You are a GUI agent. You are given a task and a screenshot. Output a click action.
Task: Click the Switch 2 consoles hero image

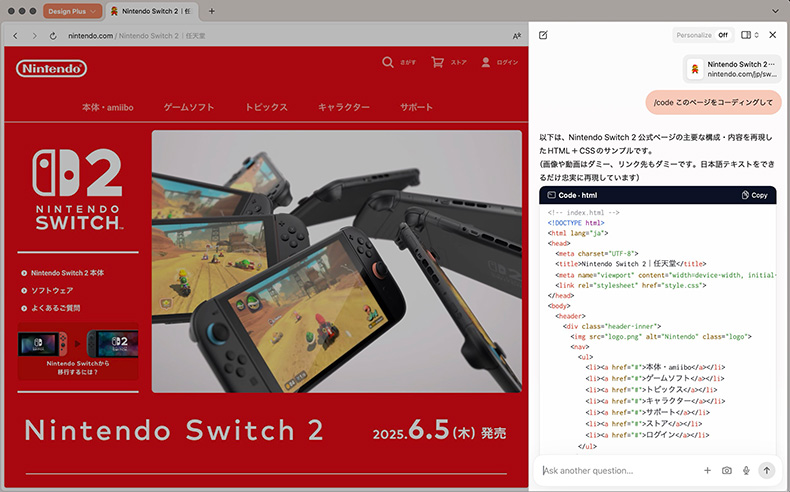tap(337, 261)
